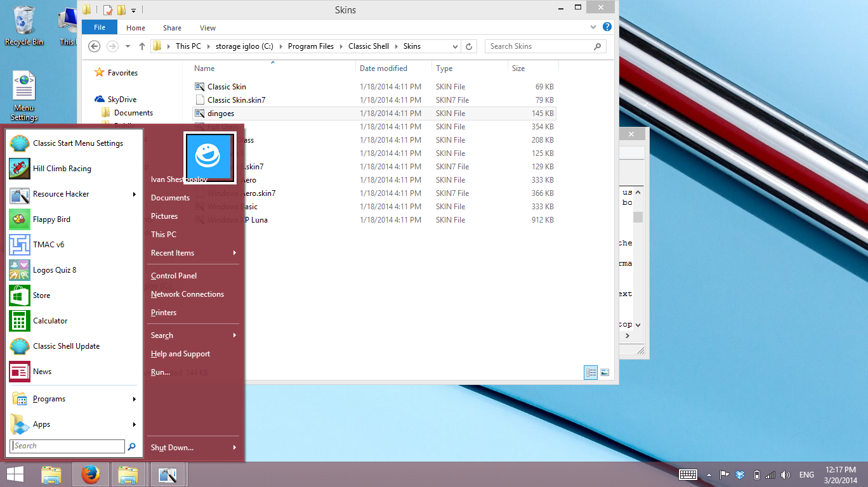The image size is (868, 487).
Task: Click the start menu Search box
Action: (x=68, y=446)
